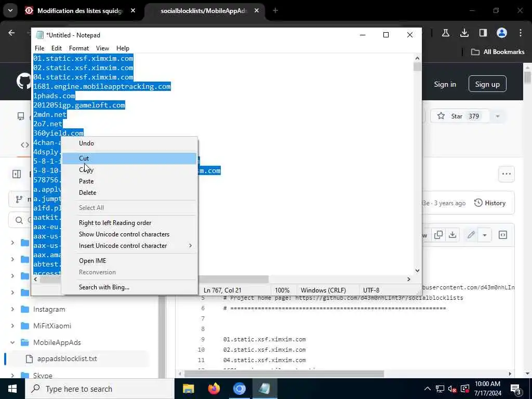Toggle Show Unicode control characters
This screenshot has height=399, width=532.
click(129, 234)
